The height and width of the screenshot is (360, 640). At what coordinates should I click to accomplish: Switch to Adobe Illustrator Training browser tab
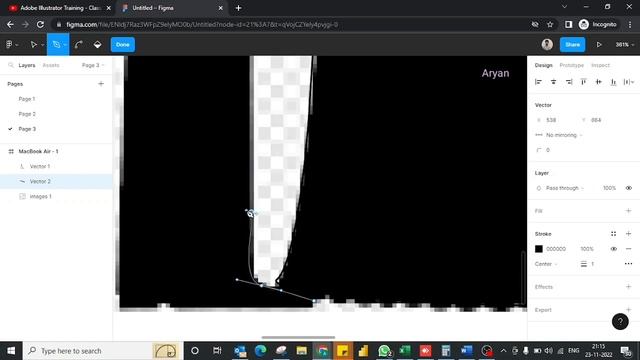click(59, 8)
